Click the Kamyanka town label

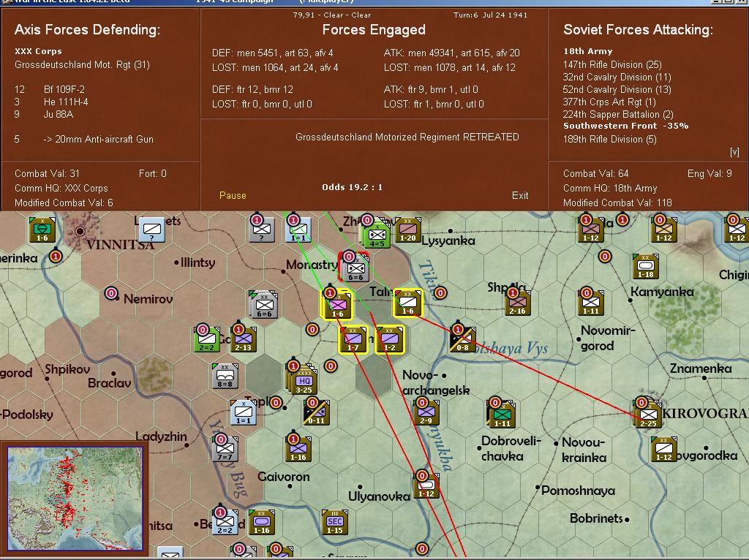click(x=662, y=292)
